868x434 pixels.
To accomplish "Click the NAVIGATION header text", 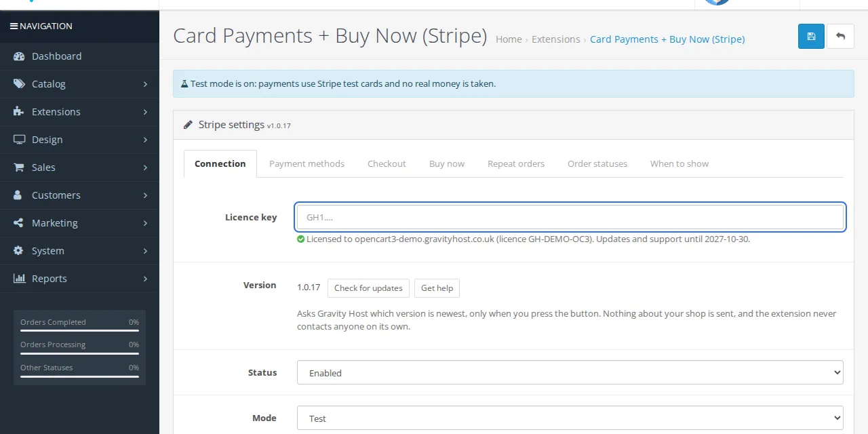I will coord(45,26).
